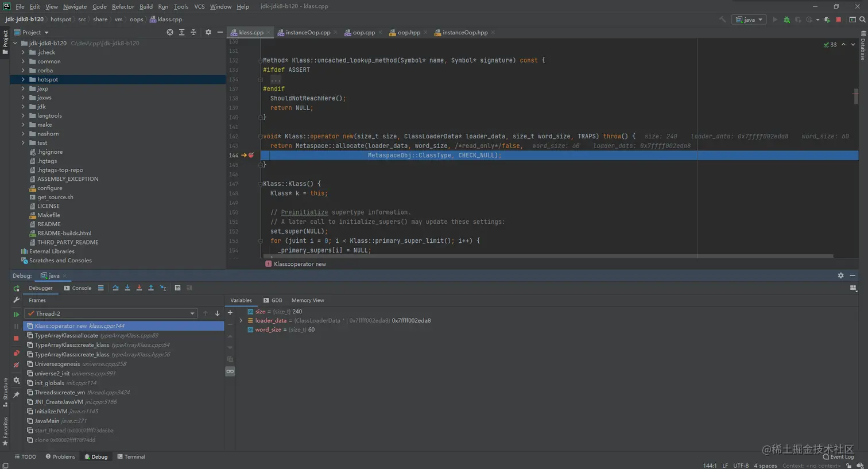Image resolution: width=868 pixels, height=469 pixels.
Task: Click the Expand All icon in Project panel
Action: pyautogui.click(x=181, y=32)
